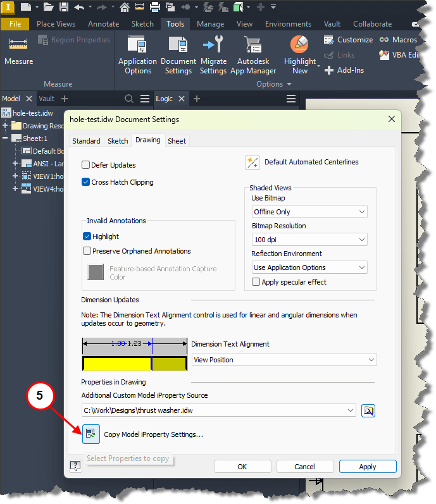Open the Bitmap Resolution 100 dpi dropdown
The height and width of the screenshot is (504, 436).
pos(309,240)
